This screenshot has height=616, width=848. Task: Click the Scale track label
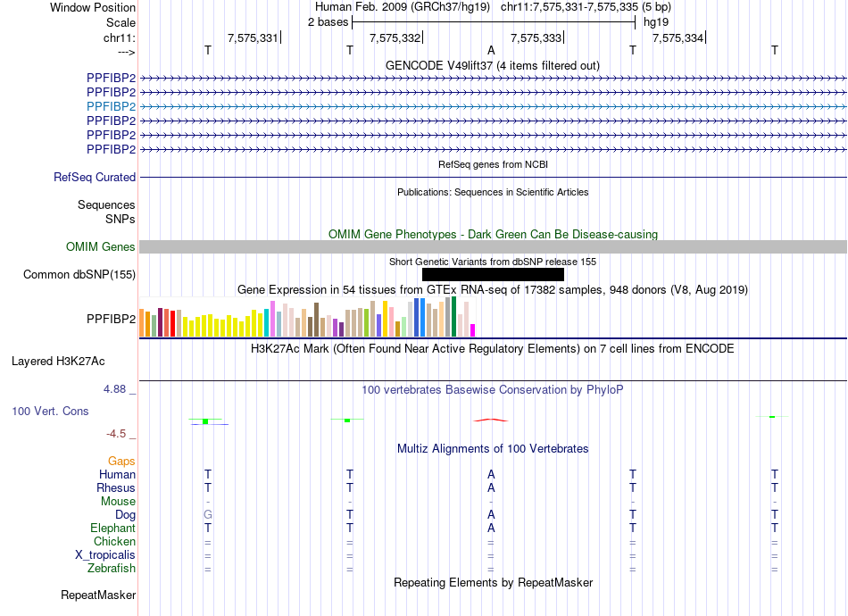click(121, 22)
